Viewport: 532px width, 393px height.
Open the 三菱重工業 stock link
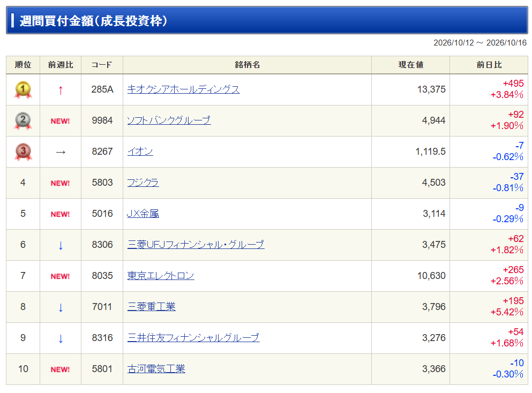(x=151, y=307)
